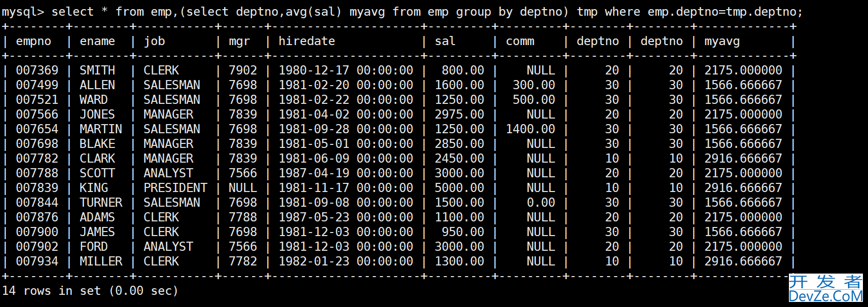This screenshot has width=868, height=307.
Task: Click empno value 007499
Action: point(37,85)
